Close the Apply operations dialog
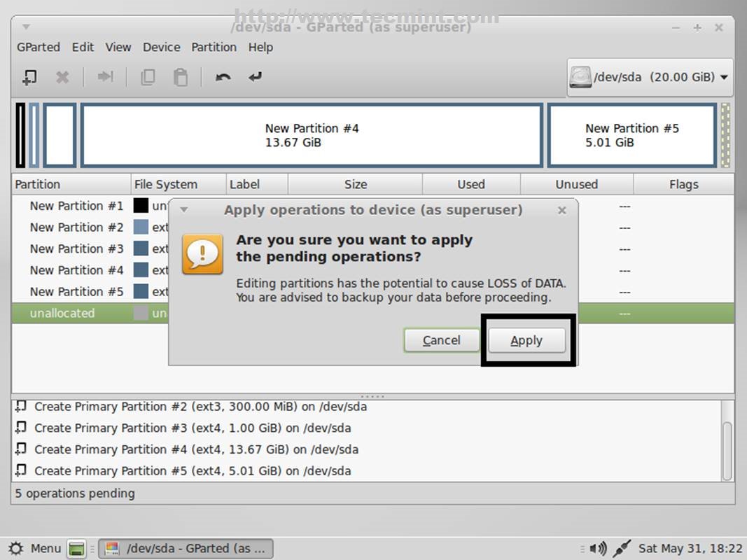Screen dimensions: 747x560 562,210
